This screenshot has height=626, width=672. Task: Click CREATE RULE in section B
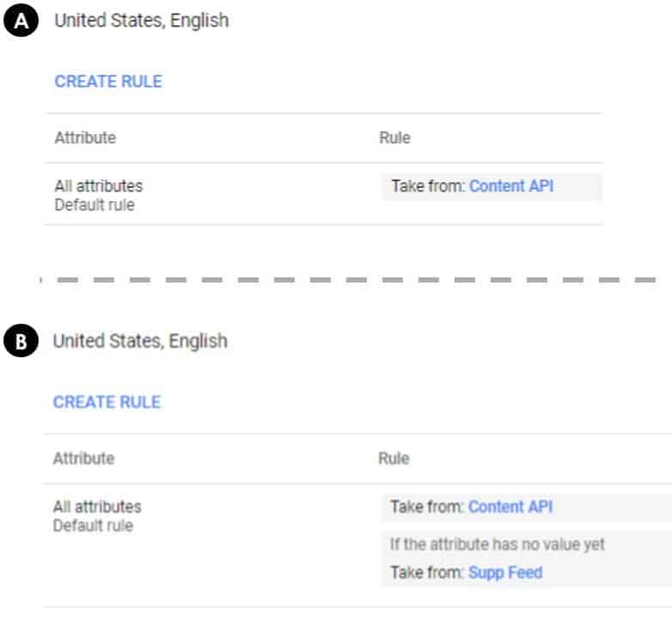[x=107, y=402]
